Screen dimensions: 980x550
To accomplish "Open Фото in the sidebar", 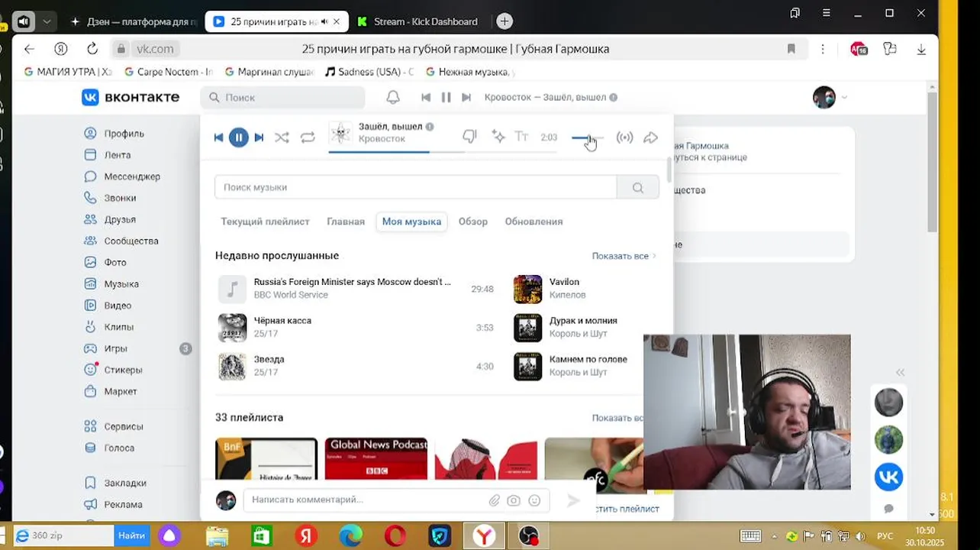I will 106,262.
